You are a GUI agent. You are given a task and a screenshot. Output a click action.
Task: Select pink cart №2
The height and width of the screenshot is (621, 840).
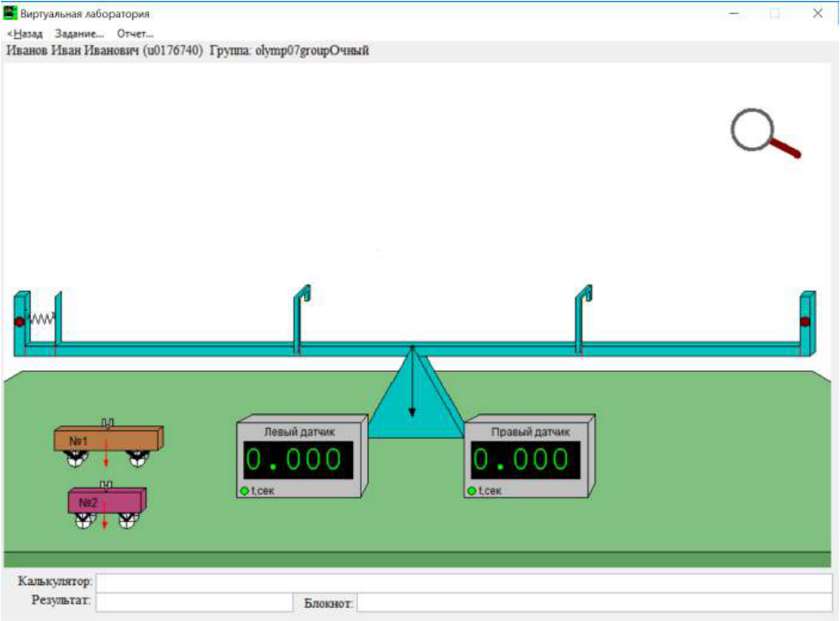pos(107,503)
